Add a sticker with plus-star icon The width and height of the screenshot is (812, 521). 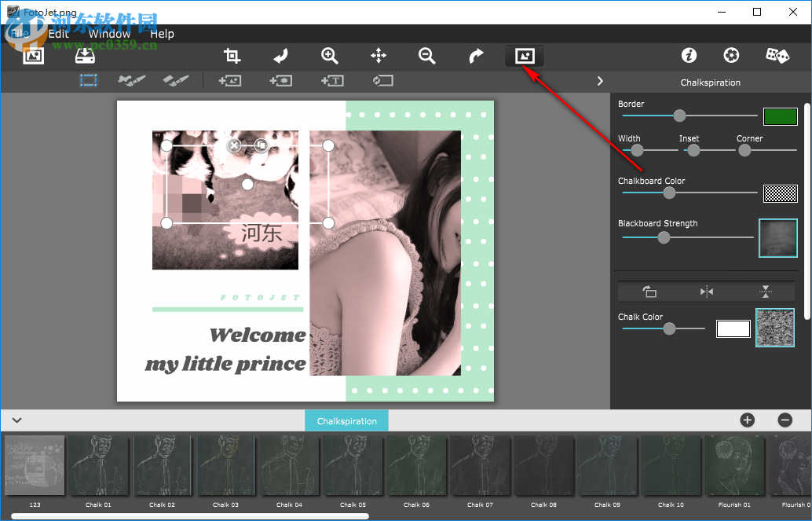[x=280, y=80]
